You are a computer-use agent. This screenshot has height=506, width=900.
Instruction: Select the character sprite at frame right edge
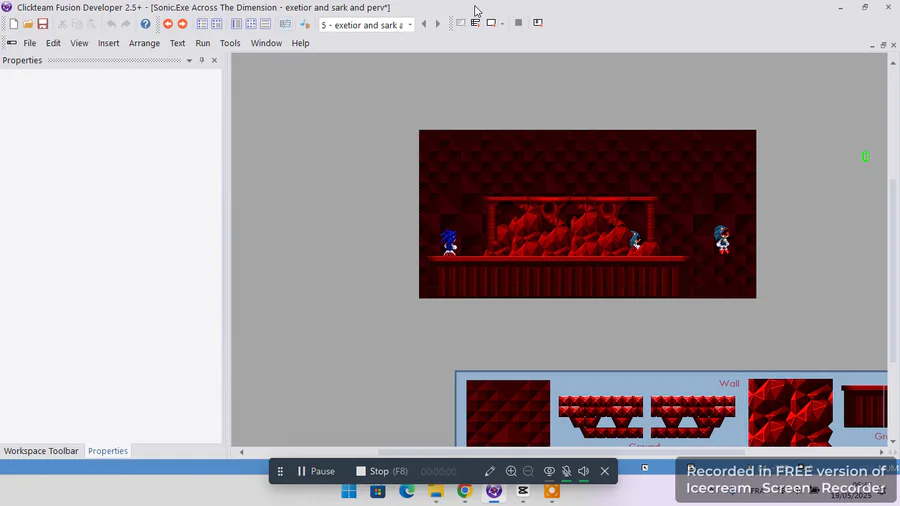coord(722,239)
